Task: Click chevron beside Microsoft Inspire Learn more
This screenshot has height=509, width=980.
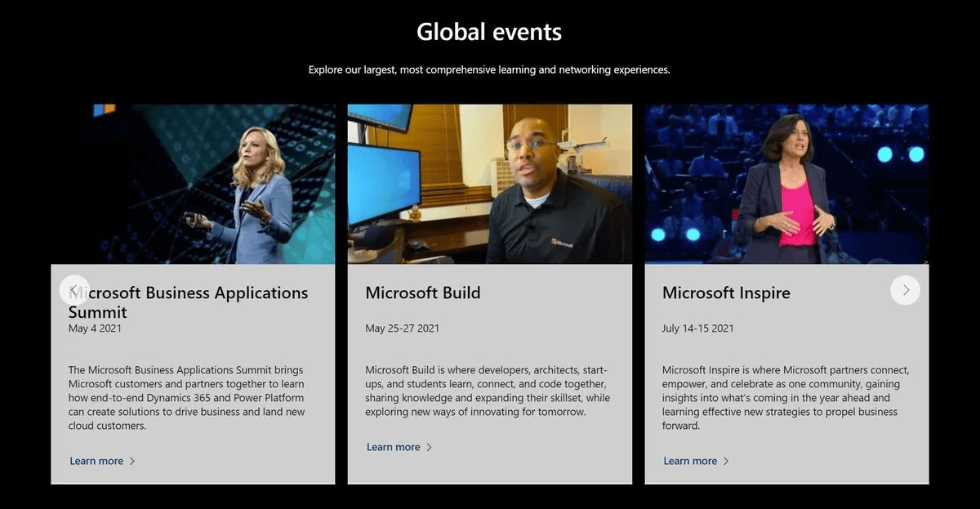Action: 726,461
